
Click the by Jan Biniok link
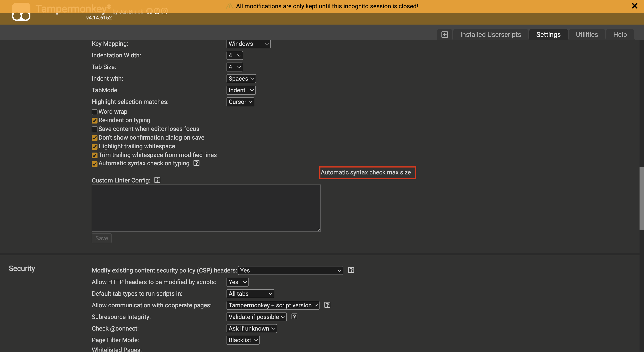click(x=128, y=11)
